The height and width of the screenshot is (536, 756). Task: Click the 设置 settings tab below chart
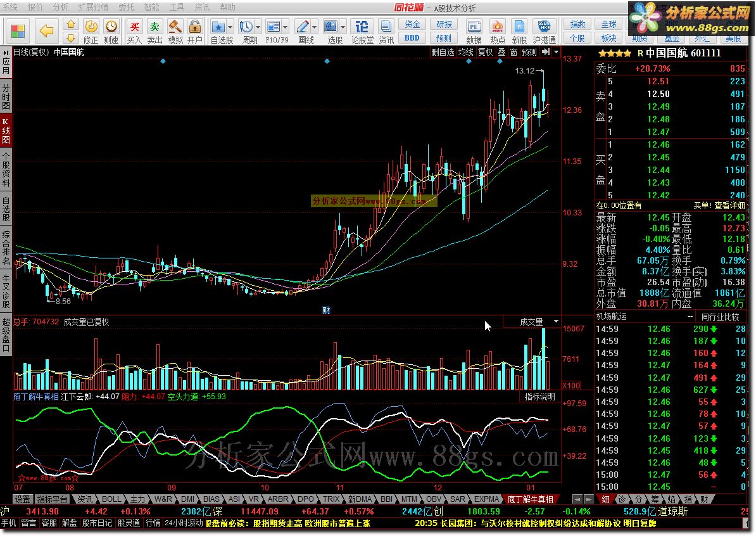(x=22, y=499)
